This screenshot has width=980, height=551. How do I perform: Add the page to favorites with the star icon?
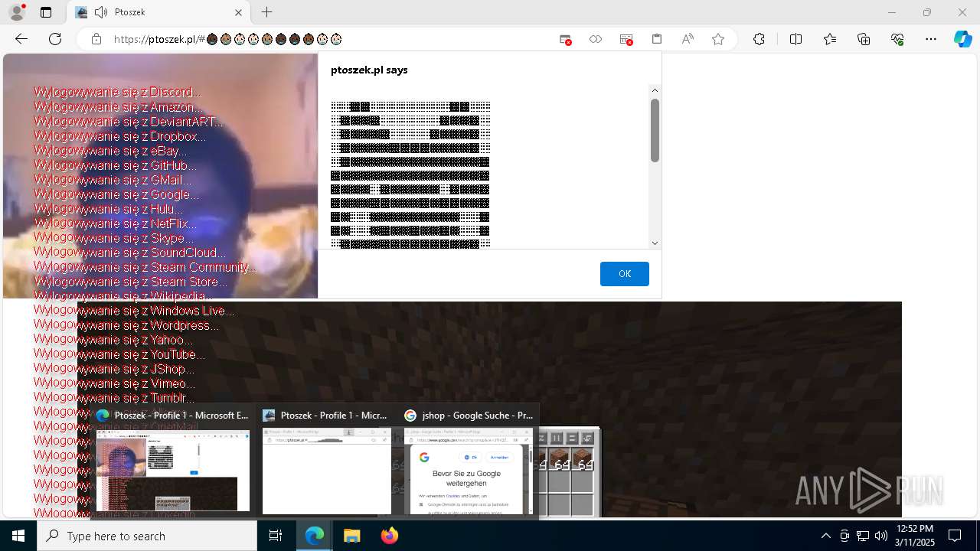point(718,39)
